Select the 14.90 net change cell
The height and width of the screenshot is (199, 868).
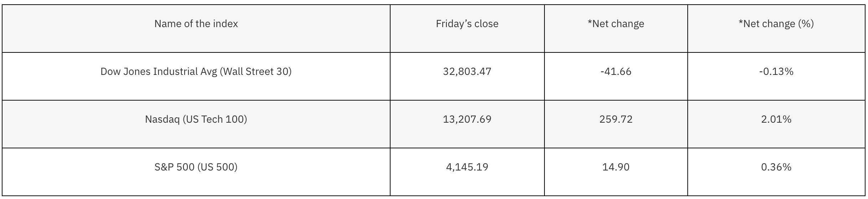tap(616, 167)
